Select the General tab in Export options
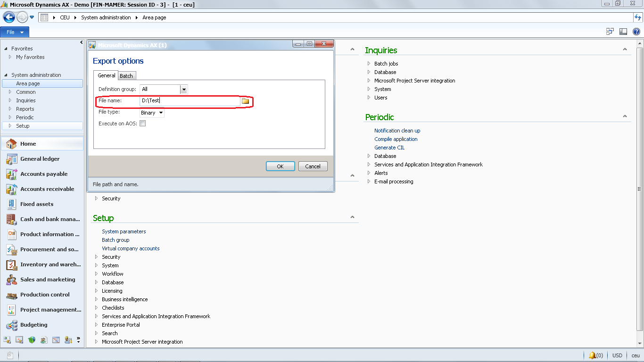644x362 pixels. (107, 75)
